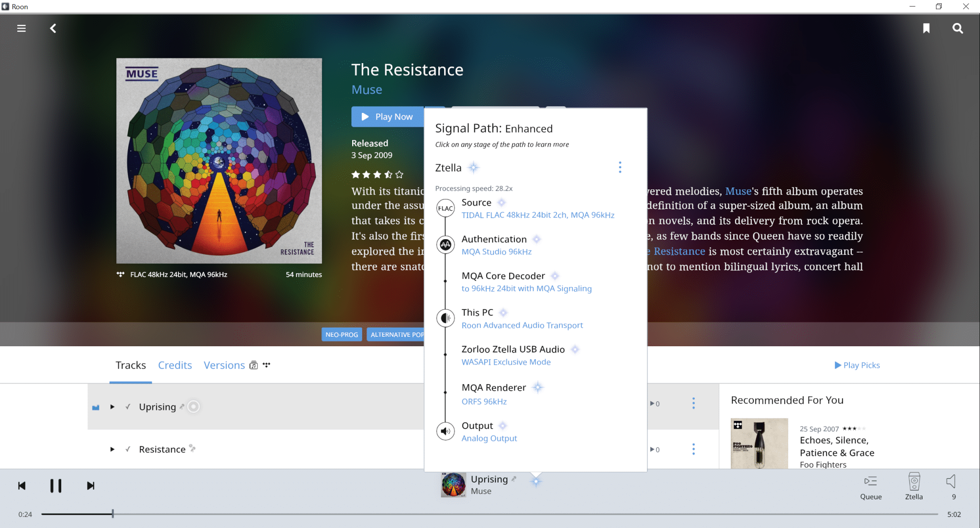This screenshot has width=980, height=528.
Task: Select the NEO-PROG genre tag
Action: pyautogui.click(x=342, y=335)
